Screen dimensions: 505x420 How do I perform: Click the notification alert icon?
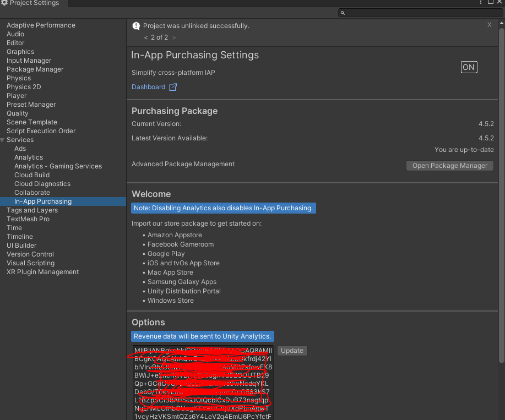pyautogui.click(x=136, y=26)
